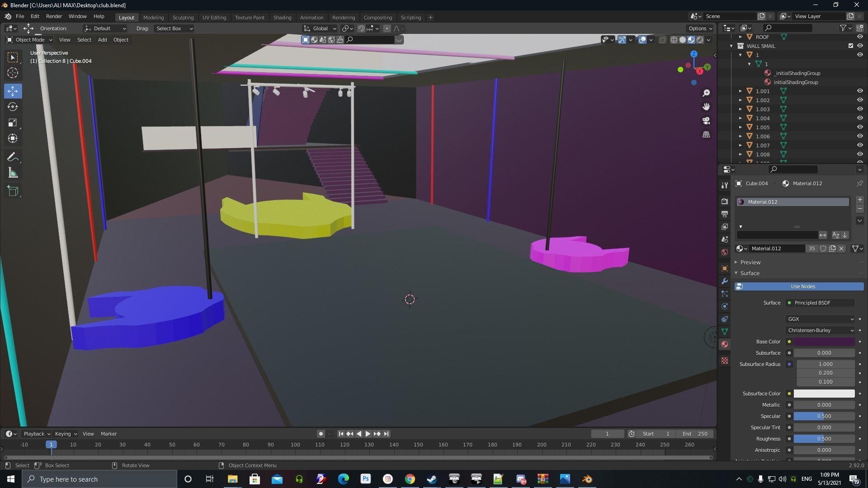Open Base Color swatch picker

click(824, 342)
